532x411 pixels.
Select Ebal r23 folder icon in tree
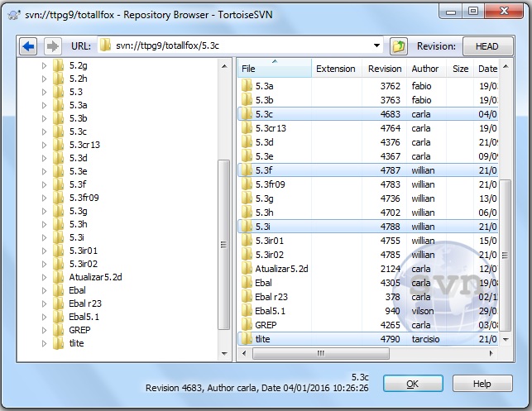[59, 303]
